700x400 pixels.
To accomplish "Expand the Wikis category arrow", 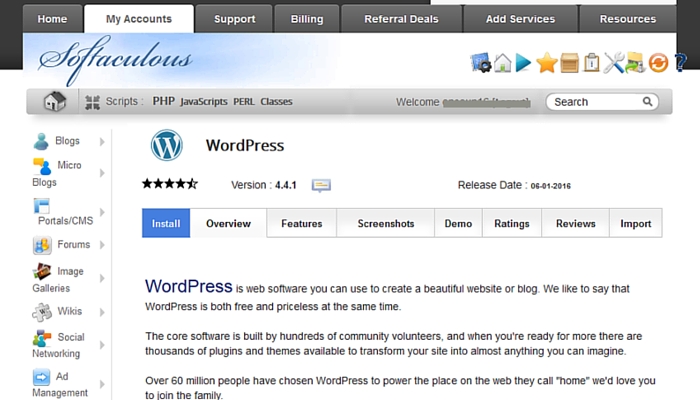I will 102,312.
